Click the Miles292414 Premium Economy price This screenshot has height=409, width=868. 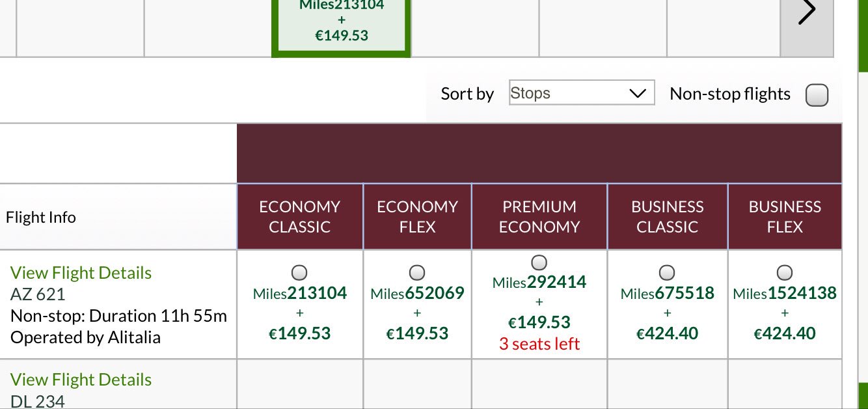539,283
